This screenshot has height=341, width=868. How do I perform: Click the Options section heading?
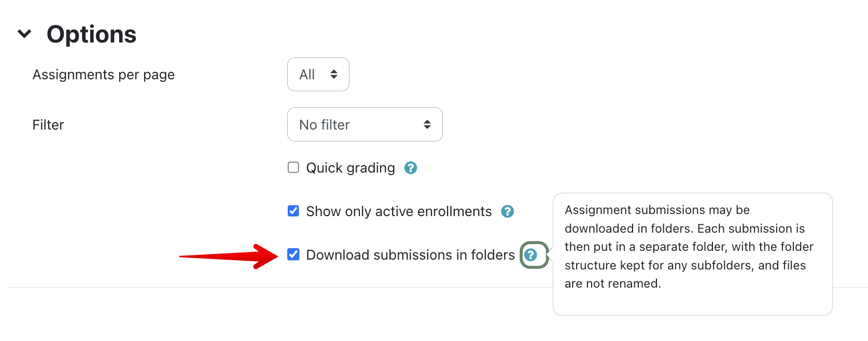pos(92,34)
